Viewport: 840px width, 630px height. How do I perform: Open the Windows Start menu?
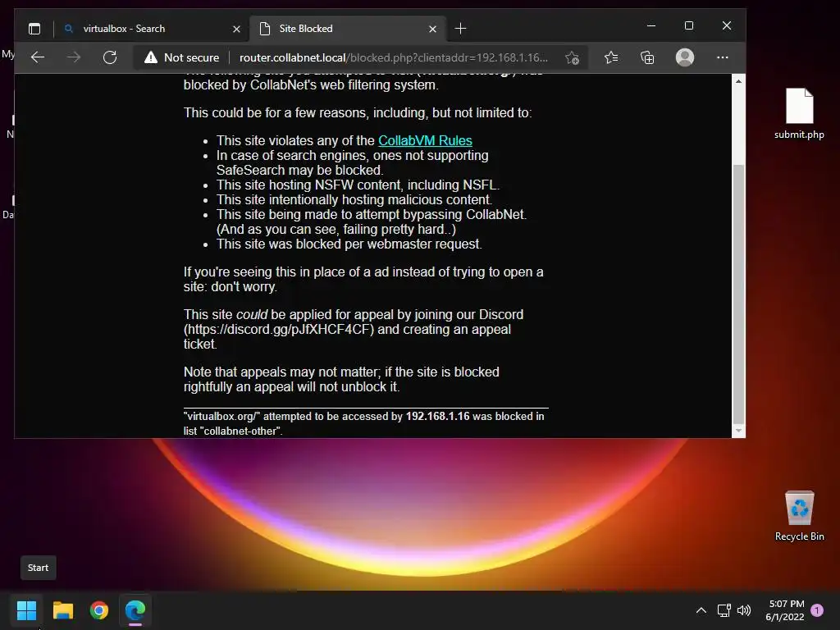point(26,610)
